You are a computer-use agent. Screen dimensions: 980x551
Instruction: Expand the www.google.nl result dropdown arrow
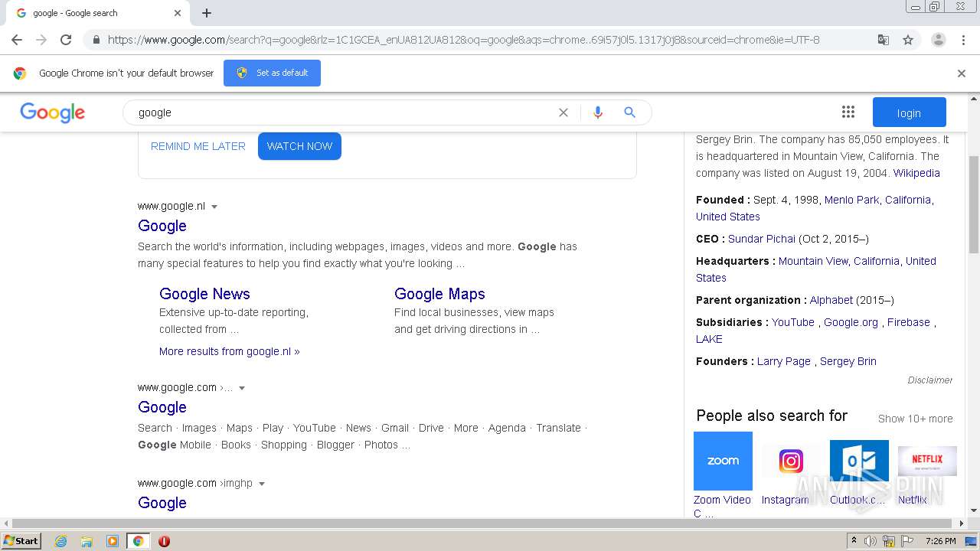(214, 207)
